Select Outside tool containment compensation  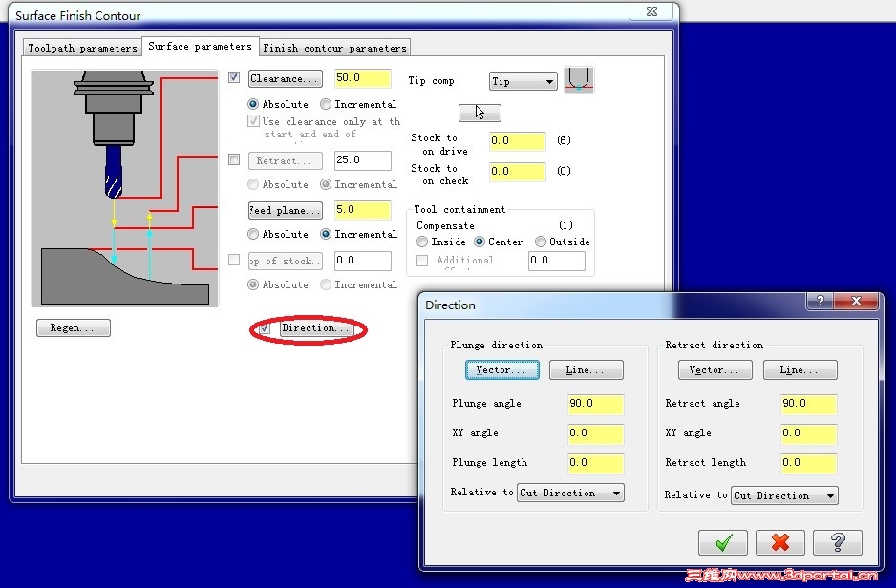(541, 241)
